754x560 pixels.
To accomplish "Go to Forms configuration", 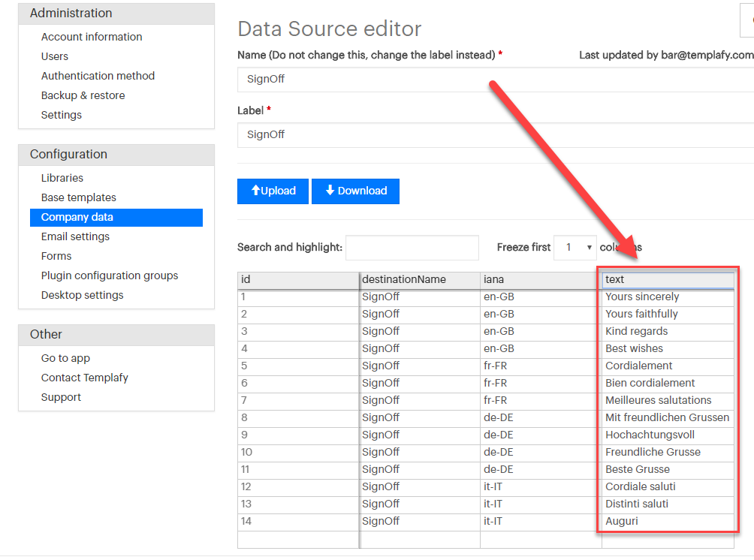I will click(x=56, y=256).
